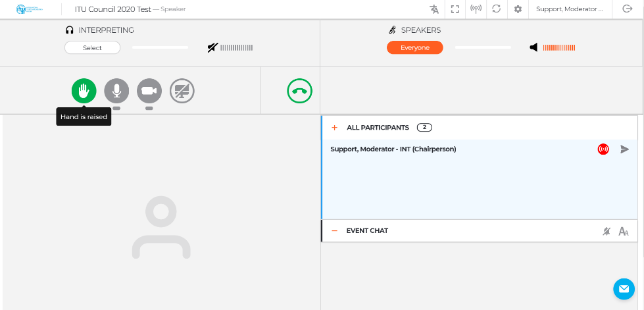The image size is (644, 310).
Task: Click the ITU logo in header
Action: point(30,9)
